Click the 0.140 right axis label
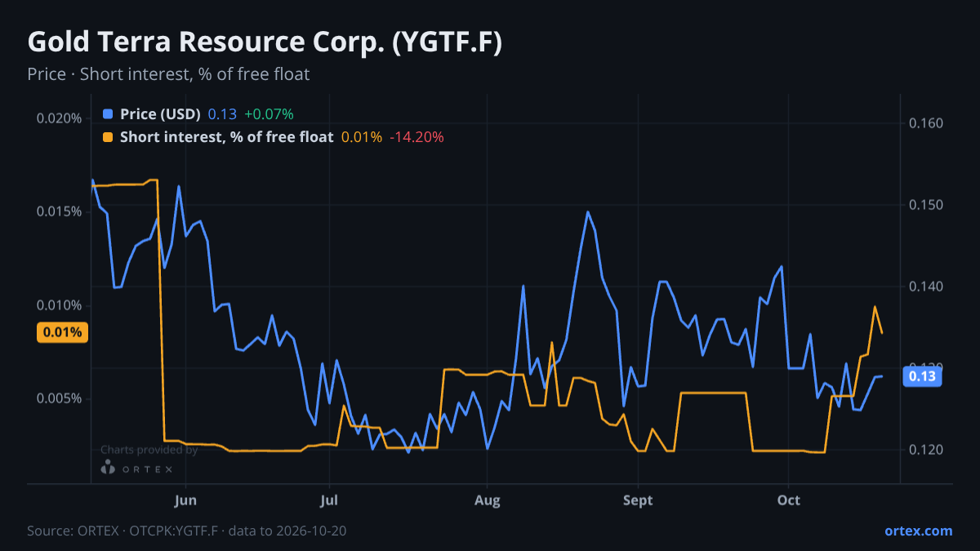Screen dimensions: 980x551 point(926,287)
